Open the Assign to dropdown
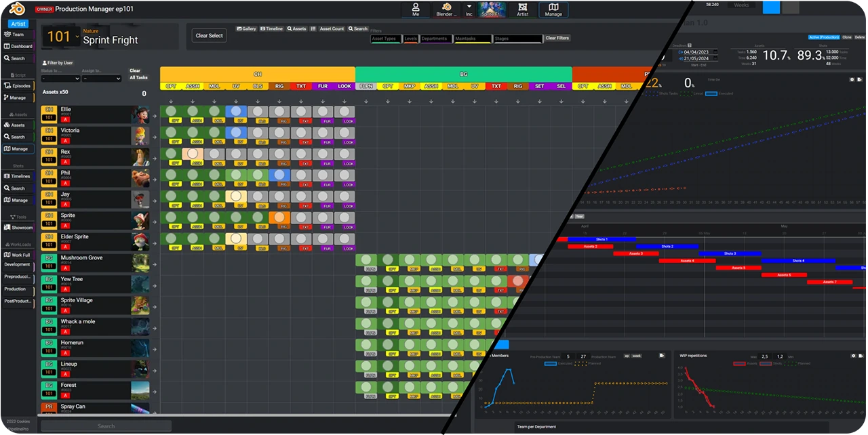Viewport: 868px width, 435px height. (102, 79)
